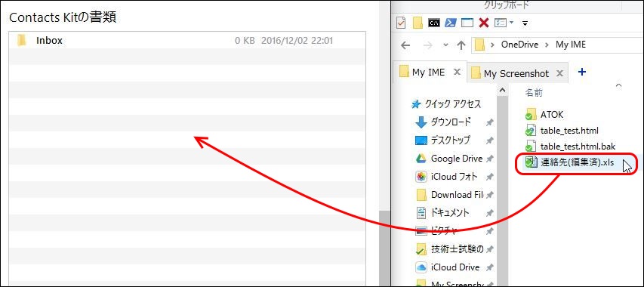Click the Inbox date 2016/12/02 22:01
The width and height of the screenshot is (644, 287).
(x=297, y=41)
